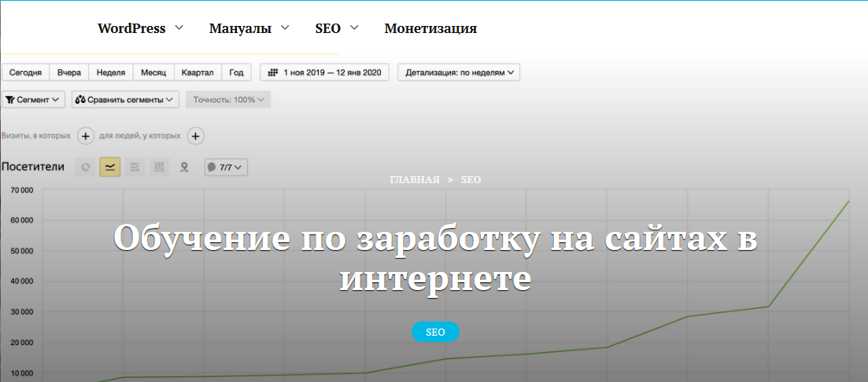Click plus button after 'Визиты, в которых'
This screenshot has width=868, height=382.
click(87, 136)
